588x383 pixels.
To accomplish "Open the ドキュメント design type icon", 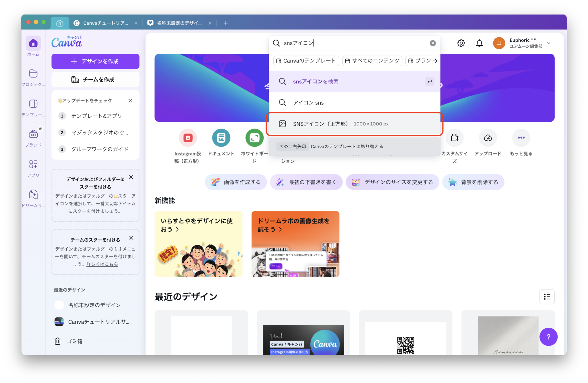I will pos(221,138).
